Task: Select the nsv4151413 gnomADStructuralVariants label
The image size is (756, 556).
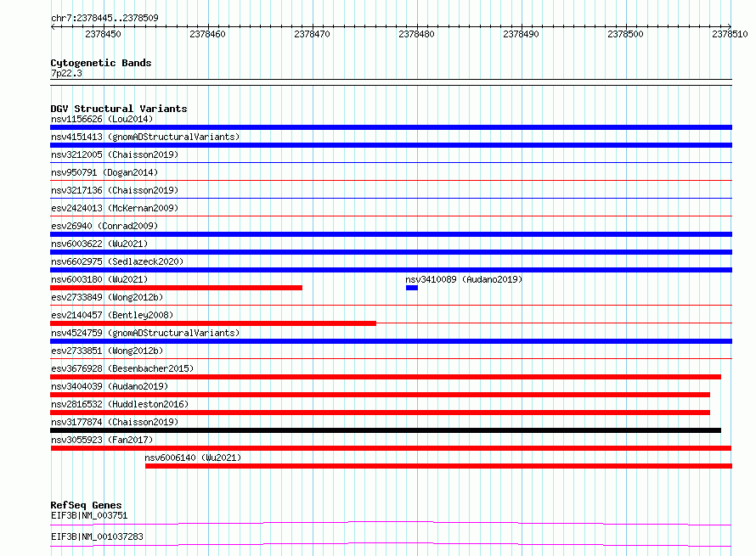Action: (145, 137)
